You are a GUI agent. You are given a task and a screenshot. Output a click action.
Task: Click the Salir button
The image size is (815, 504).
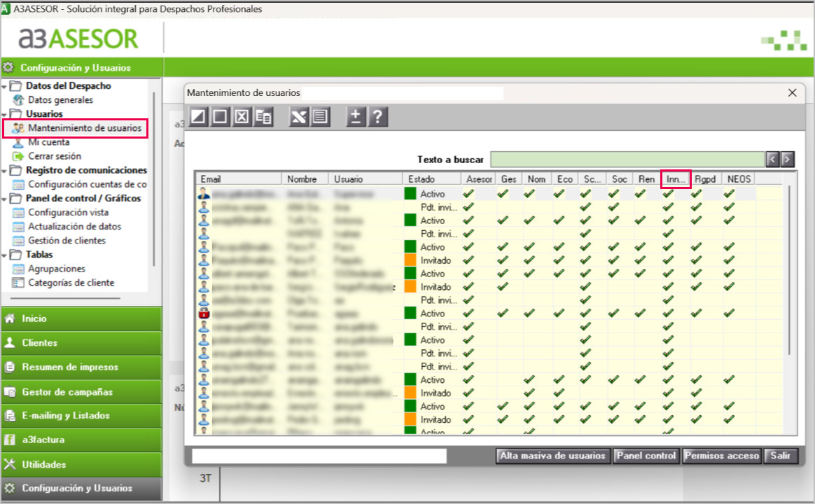pos(780,456)
